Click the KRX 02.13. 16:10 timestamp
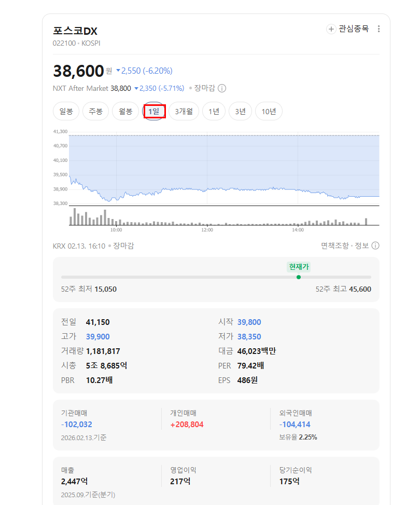Viewport: 420px width, 505px height. click(x=79, y=246)
